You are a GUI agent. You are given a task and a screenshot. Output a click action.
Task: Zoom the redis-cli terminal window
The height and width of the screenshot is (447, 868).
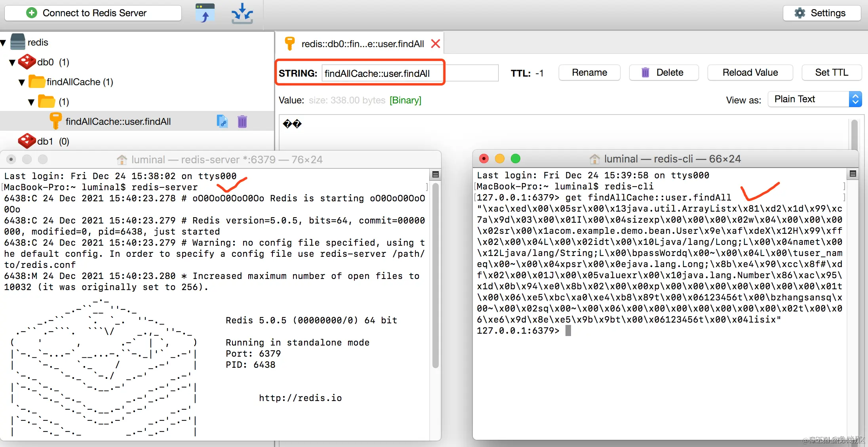point(516,159)
